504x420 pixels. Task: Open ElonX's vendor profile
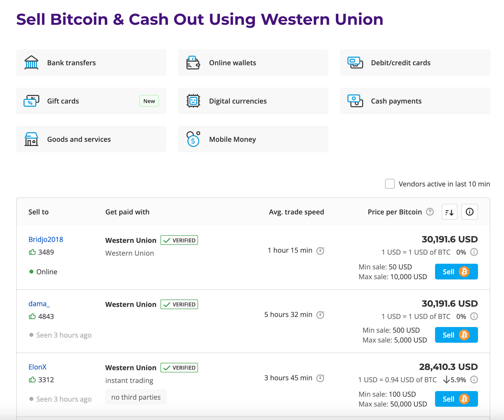pos(37,367)
